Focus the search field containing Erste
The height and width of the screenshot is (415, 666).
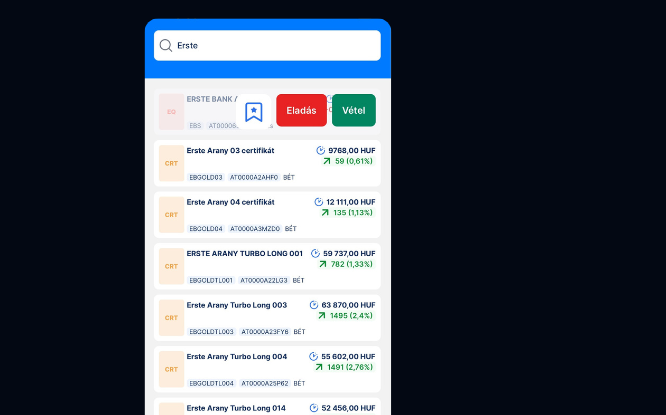coord(275,45)
